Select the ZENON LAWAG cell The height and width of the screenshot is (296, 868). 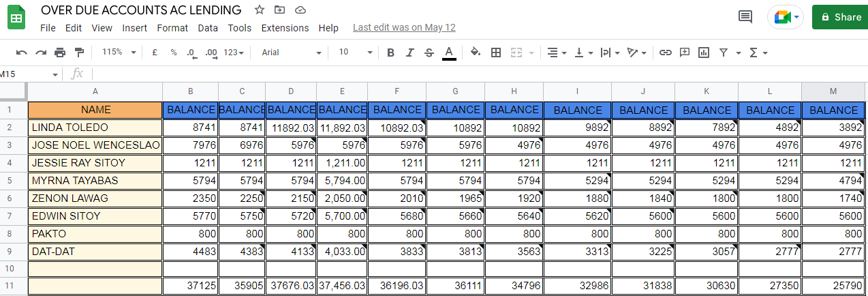click(x=95, y=198)
